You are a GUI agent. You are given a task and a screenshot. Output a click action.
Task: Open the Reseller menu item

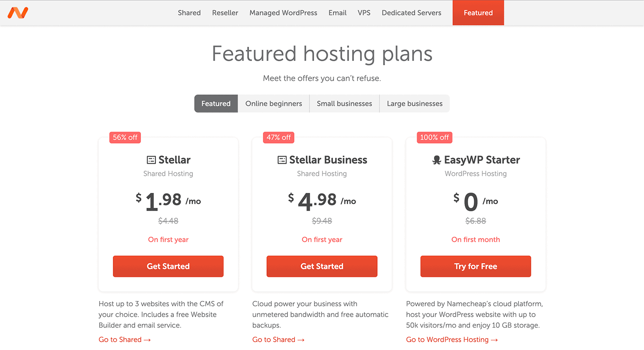[225, 13]
